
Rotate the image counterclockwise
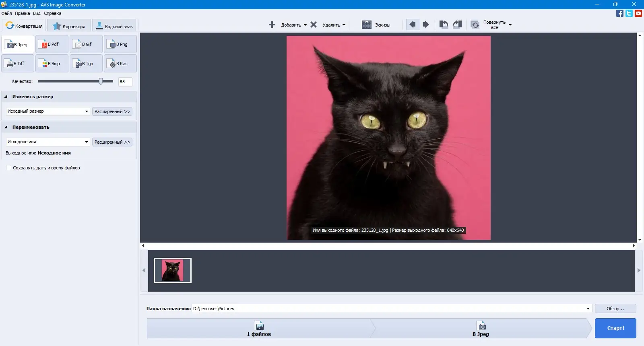[x=444, y=25]
